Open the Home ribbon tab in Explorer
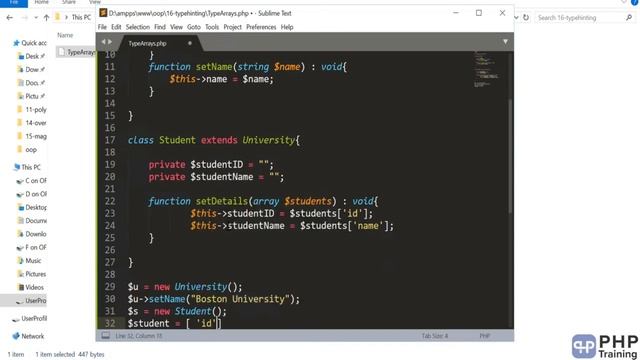 tap(41, 2)
